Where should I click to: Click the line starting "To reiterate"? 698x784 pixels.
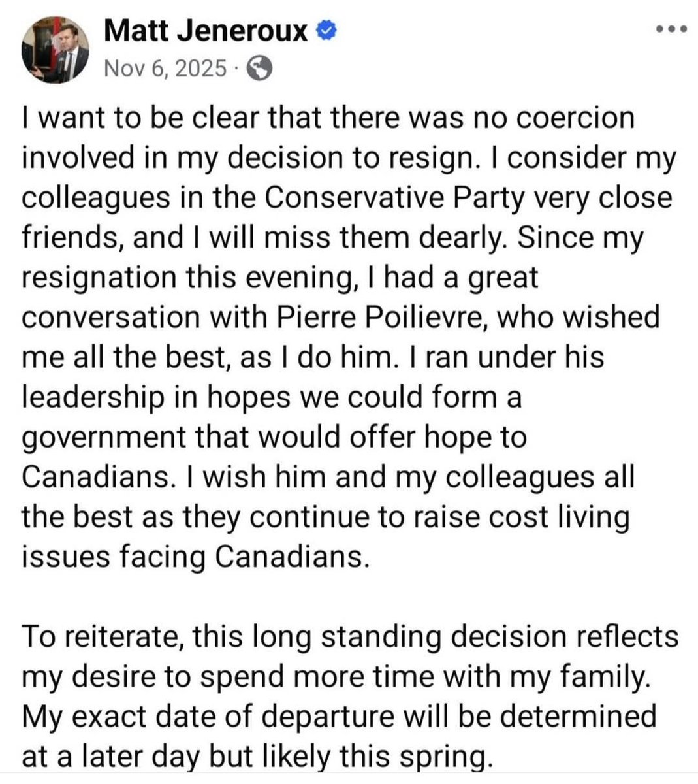(350, 636)
